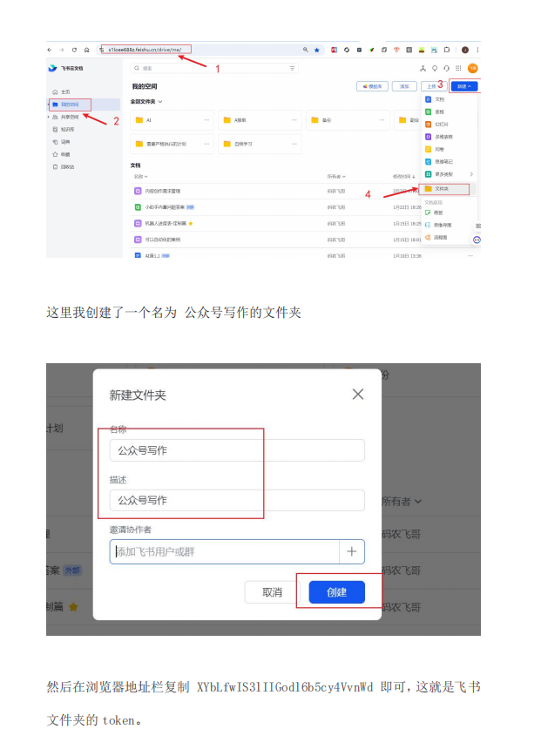
Task: Open more options on the AI folder
Action: (x=206, y=120)
